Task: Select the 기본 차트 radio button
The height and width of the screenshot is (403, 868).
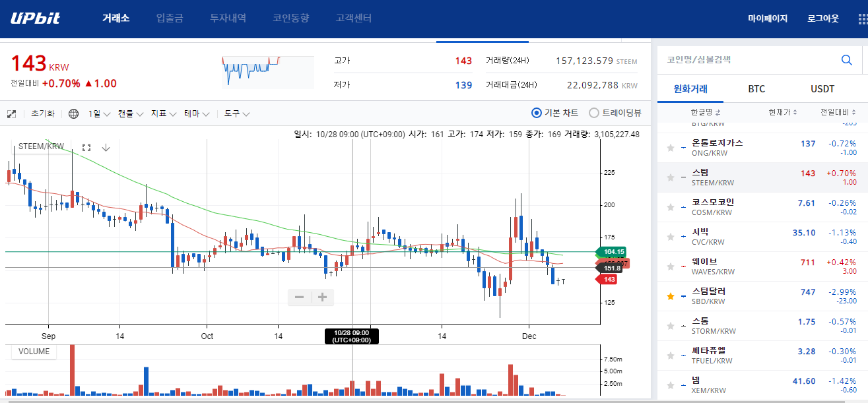Action: coord(537,113)
